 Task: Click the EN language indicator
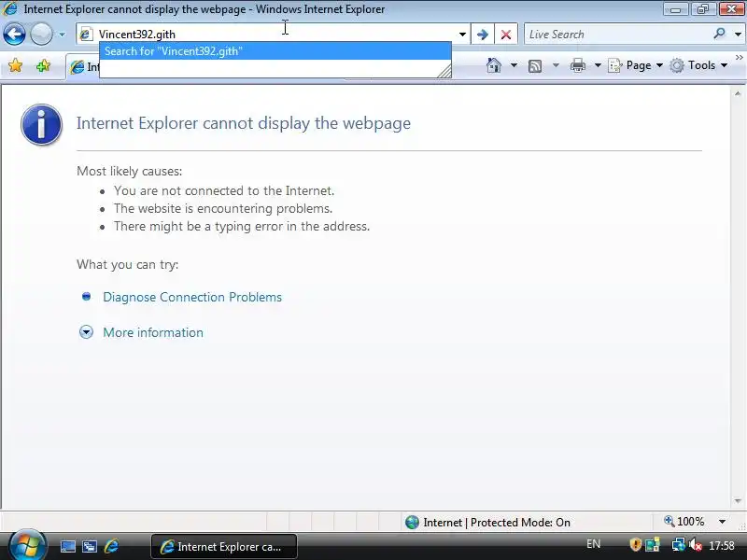(x=593, y=544)
